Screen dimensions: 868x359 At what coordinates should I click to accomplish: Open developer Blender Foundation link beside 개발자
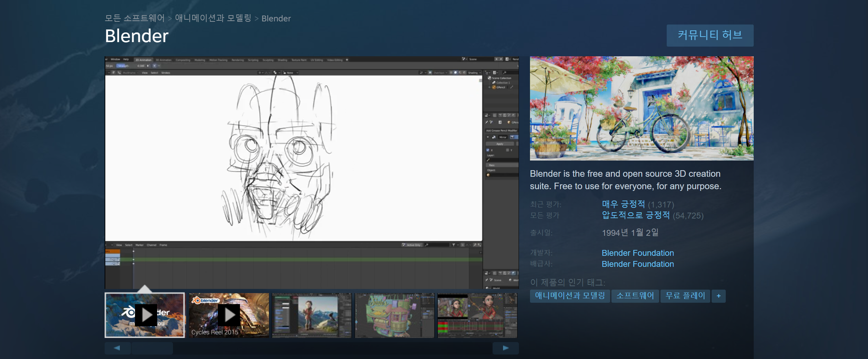coord(638,253)
